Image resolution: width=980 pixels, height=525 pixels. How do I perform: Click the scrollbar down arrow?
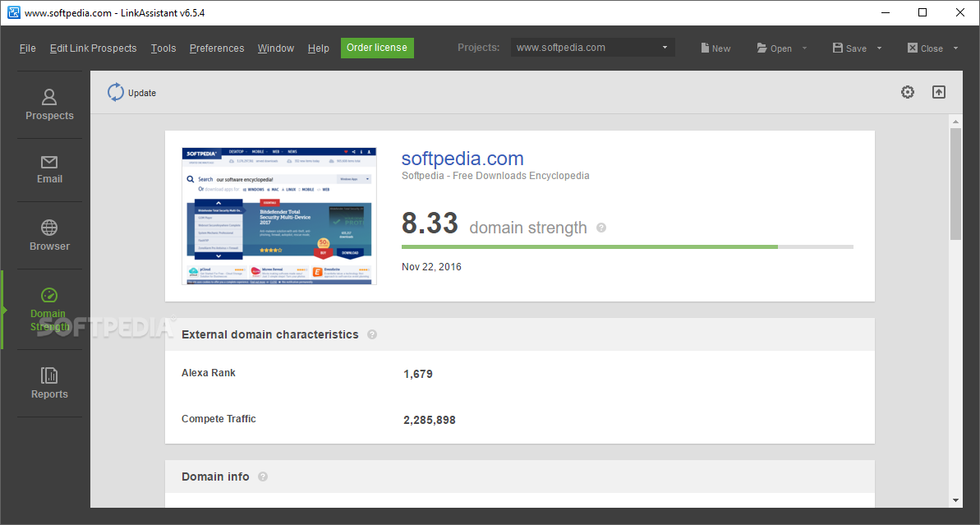[955, 500]
